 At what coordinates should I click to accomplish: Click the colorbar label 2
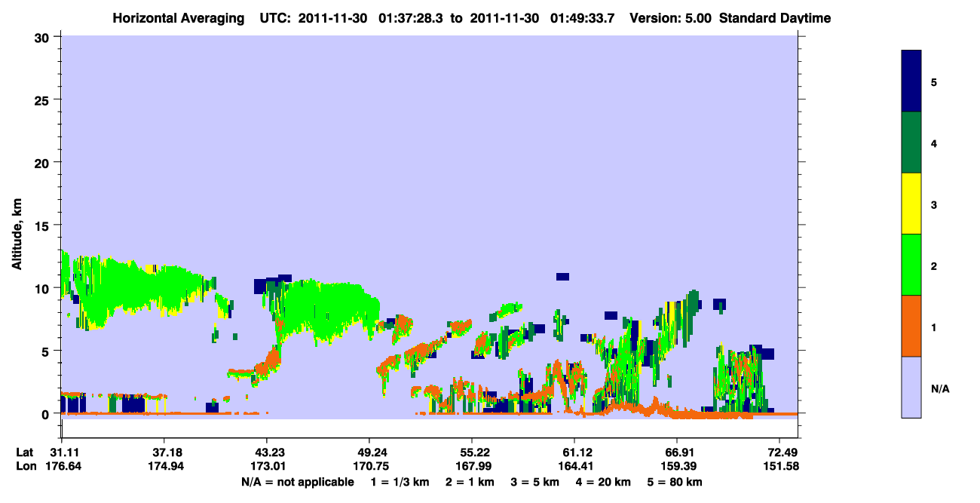pyautogui.click(x=934, y=265)
